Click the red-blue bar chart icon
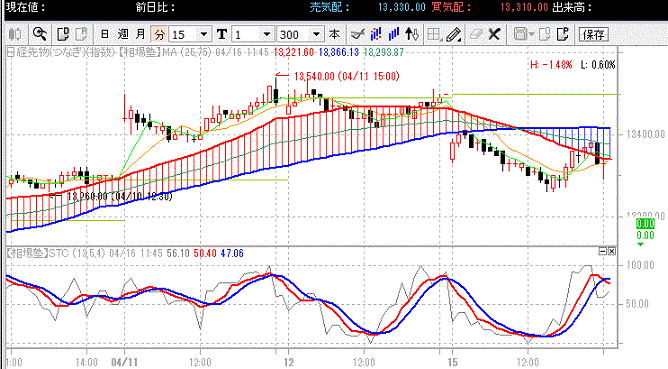This screenshot has height=369, width=668. [x=375, y=34]
